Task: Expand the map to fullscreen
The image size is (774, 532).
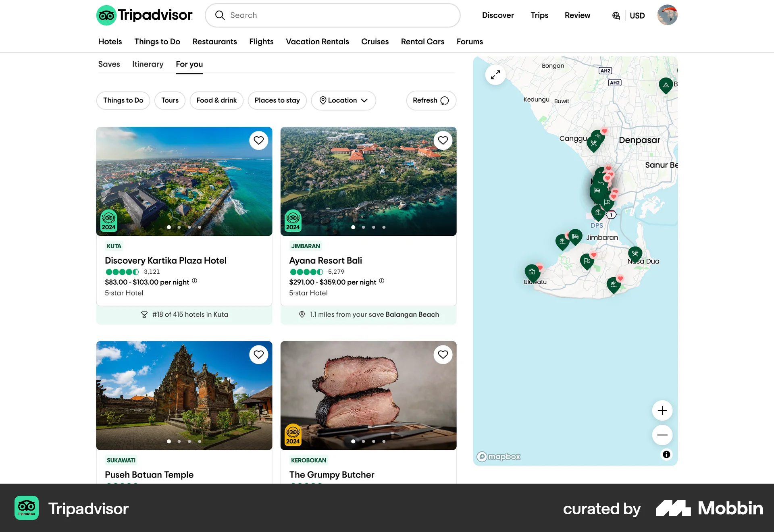Action: 496,75
